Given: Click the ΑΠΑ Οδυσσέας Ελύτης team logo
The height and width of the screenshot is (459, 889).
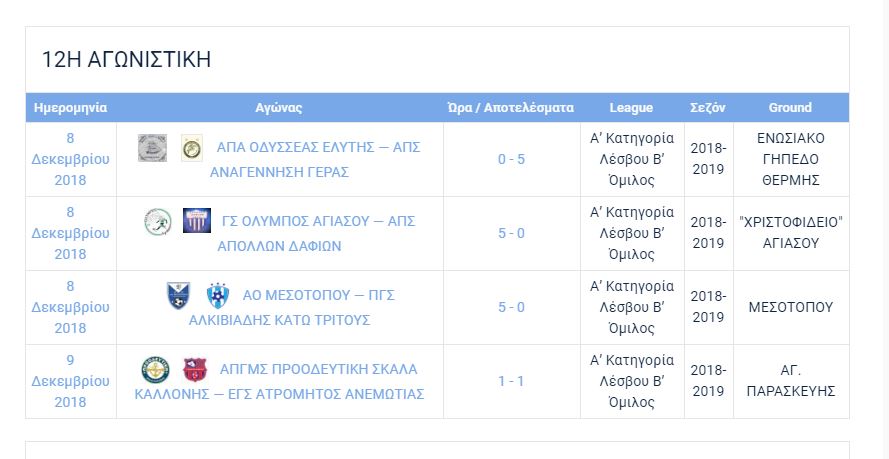Looking at the screenshot, I should coord(153,148).
